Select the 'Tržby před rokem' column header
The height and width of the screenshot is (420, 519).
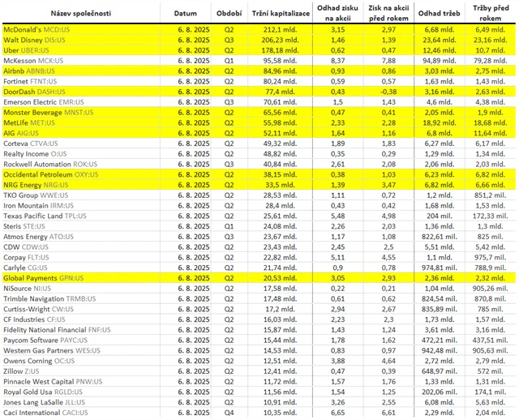click(x=490, y=15)
